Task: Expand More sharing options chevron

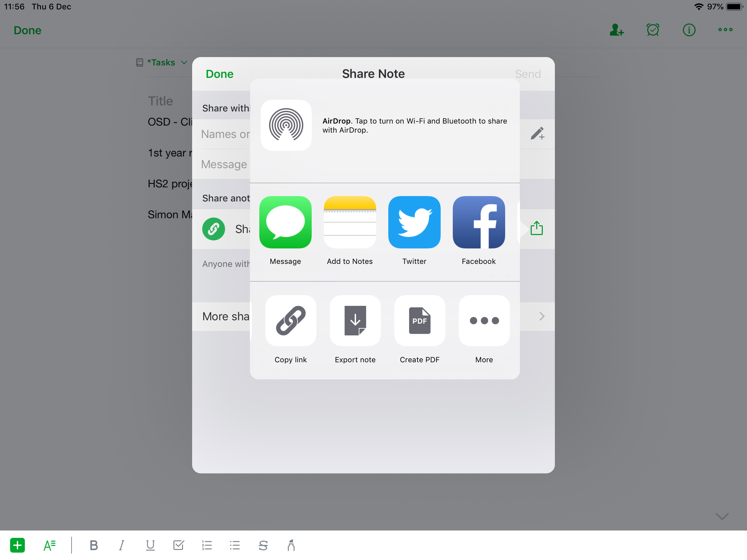Action: click(x=542, y=316)
